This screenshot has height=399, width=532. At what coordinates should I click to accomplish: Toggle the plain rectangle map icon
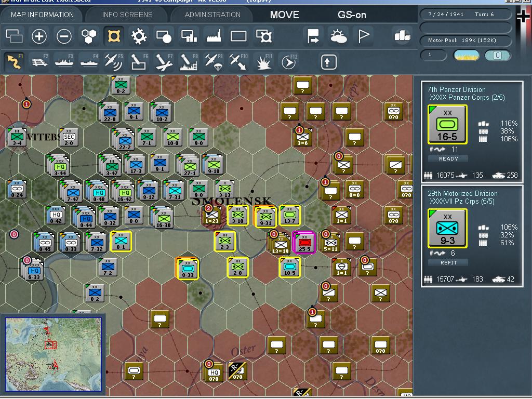tap(238, 36)
